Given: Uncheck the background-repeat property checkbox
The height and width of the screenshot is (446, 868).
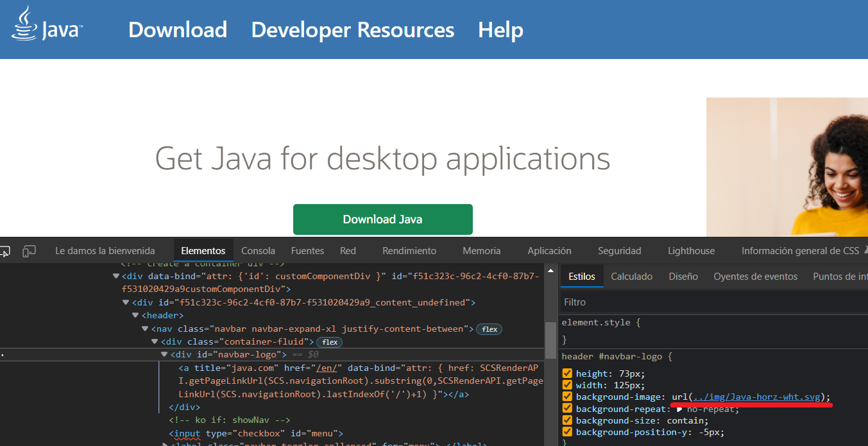Looking at the screenshot, I should tap(567, 409).
